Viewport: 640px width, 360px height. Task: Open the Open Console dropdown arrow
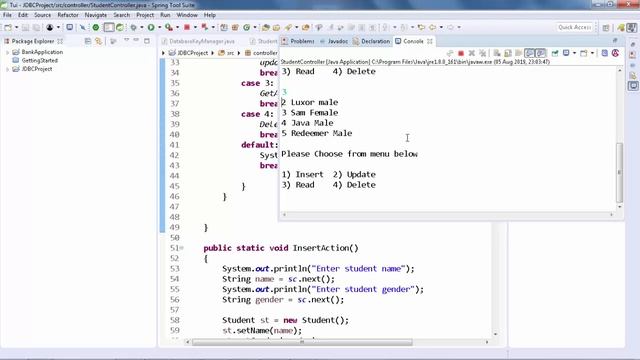592,53
